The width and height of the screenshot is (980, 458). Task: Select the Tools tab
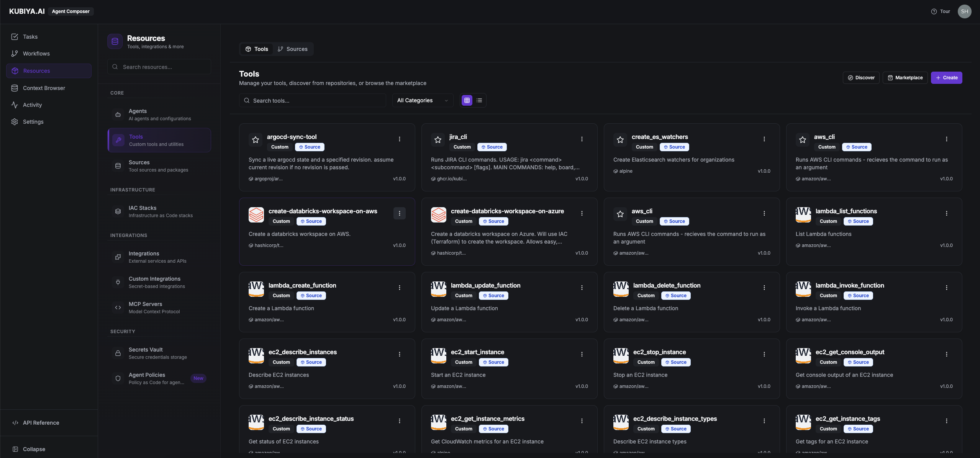click(257, 49)
